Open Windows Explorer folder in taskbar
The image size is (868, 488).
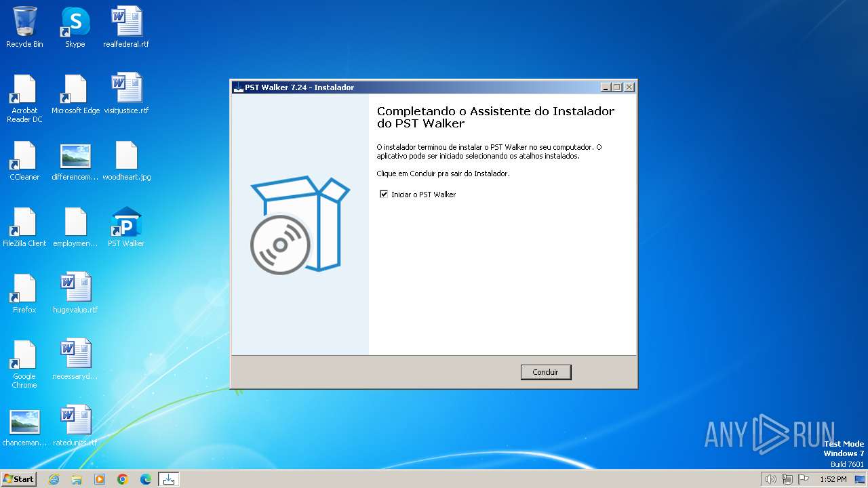77,479
